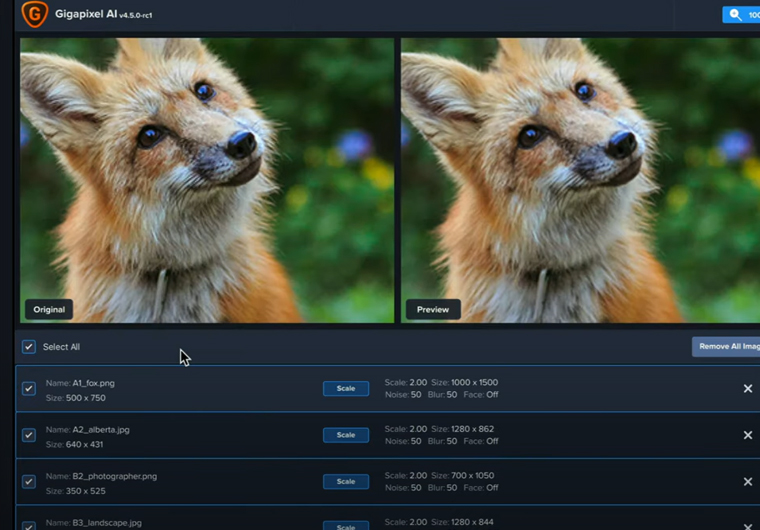
Task: Uncheck the B2_photographer.png checkbox
Action: click(x=29, y=482)
